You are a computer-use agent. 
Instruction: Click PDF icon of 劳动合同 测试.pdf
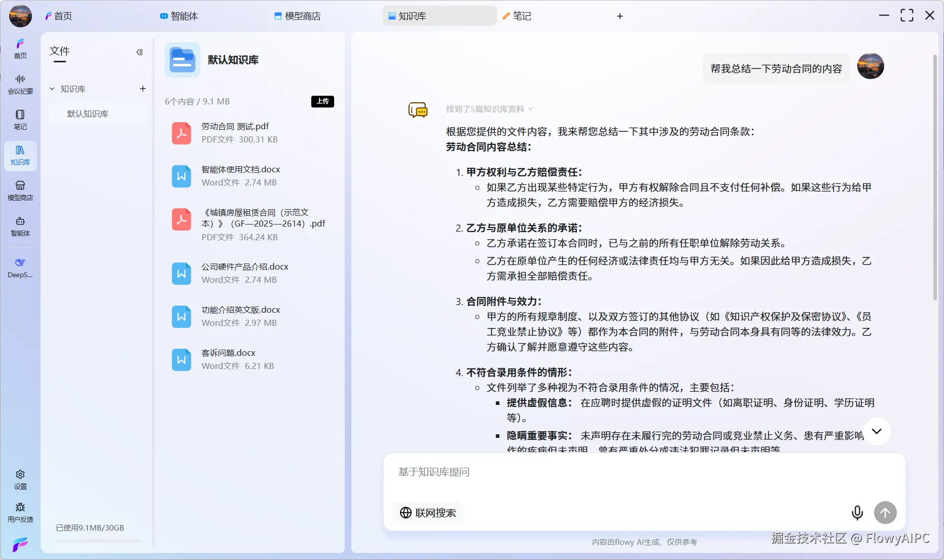181,133
